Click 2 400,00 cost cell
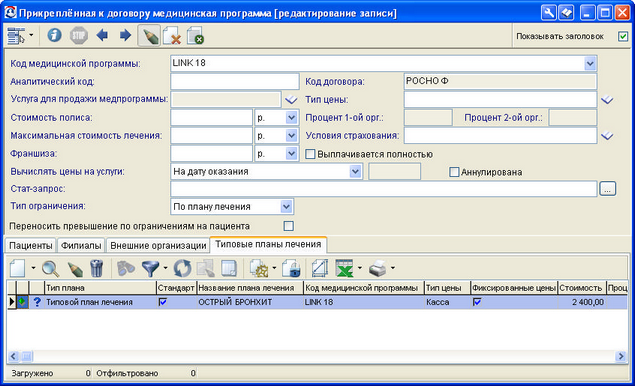 [x=582, y=302]
